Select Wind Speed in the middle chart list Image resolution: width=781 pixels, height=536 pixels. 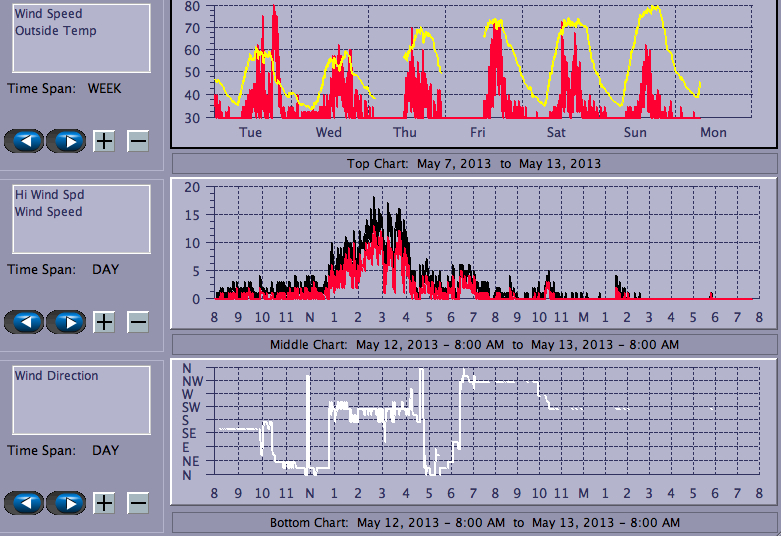pyautogui.click(x=48, y=212)
